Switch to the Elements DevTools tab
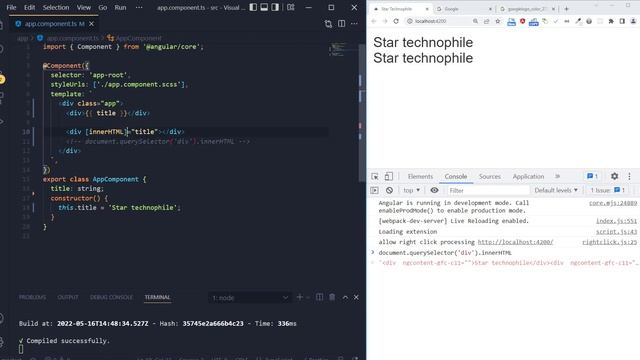 (420, 176)
